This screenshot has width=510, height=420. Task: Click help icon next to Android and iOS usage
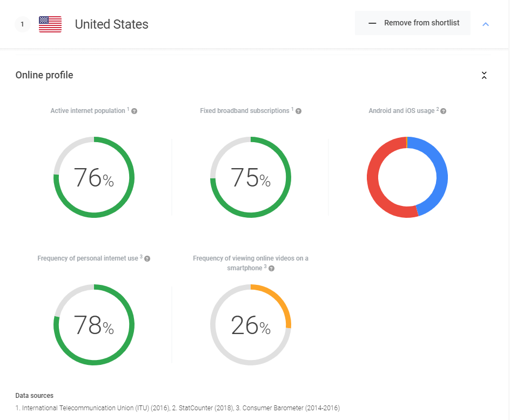pyautogui.click(x=443, y=111)
